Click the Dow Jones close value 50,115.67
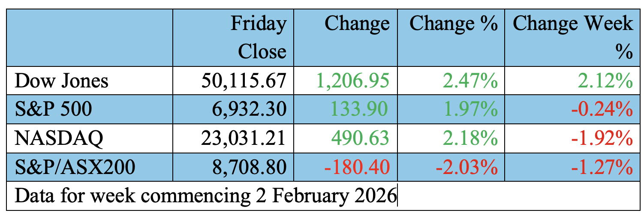Image resolution: width=644 pixels, height=216 pixels. click(244, 81)
